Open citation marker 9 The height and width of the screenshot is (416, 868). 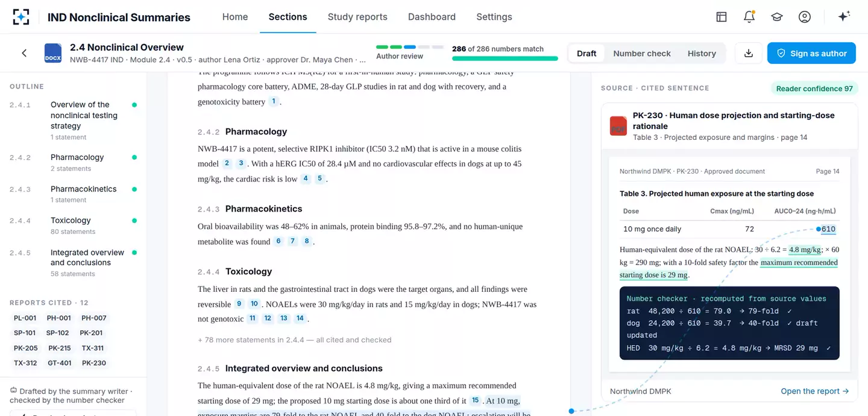pos(239,304)
